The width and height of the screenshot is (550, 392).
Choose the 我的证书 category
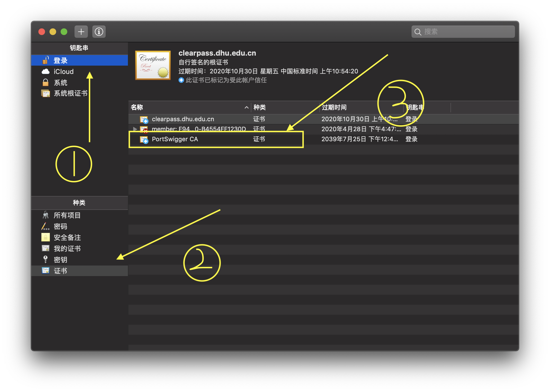(67, 249)
